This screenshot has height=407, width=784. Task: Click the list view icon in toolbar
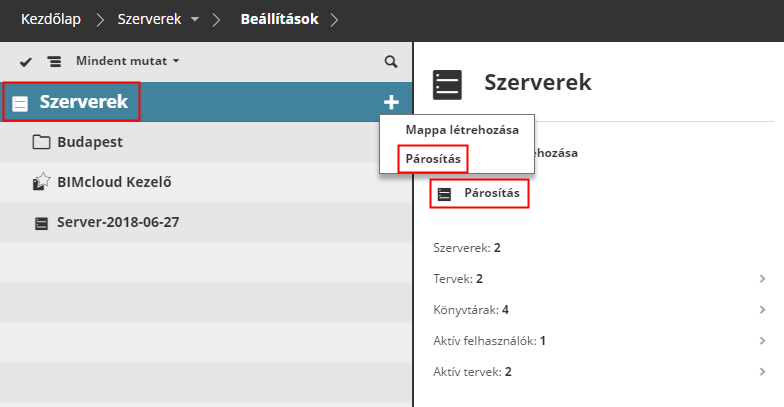(x=54, y=61)
